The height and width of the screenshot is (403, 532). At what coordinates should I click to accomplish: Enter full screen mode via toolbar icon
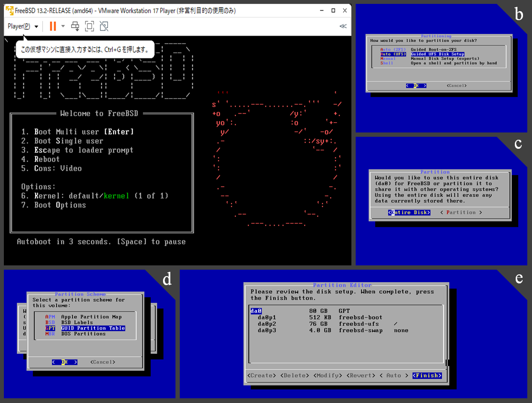pos(89,27)
